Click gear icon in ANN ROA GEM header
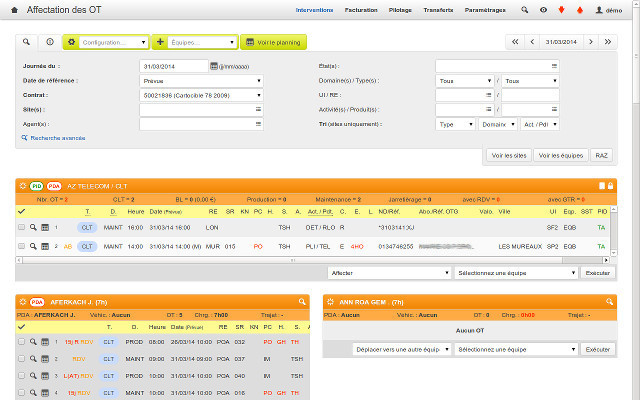This screenshot has height=400, width=640. tap(330, 302)
